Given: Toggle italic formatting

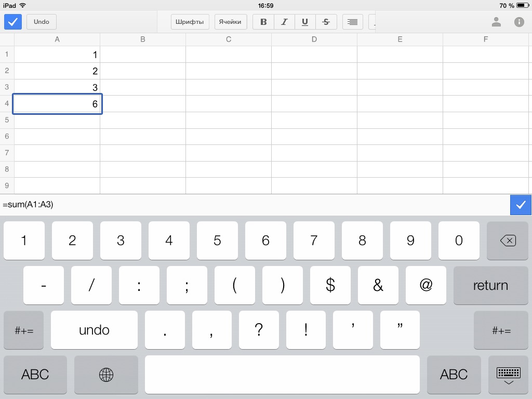Looking at the screenshot, I should tap(284, 22).
